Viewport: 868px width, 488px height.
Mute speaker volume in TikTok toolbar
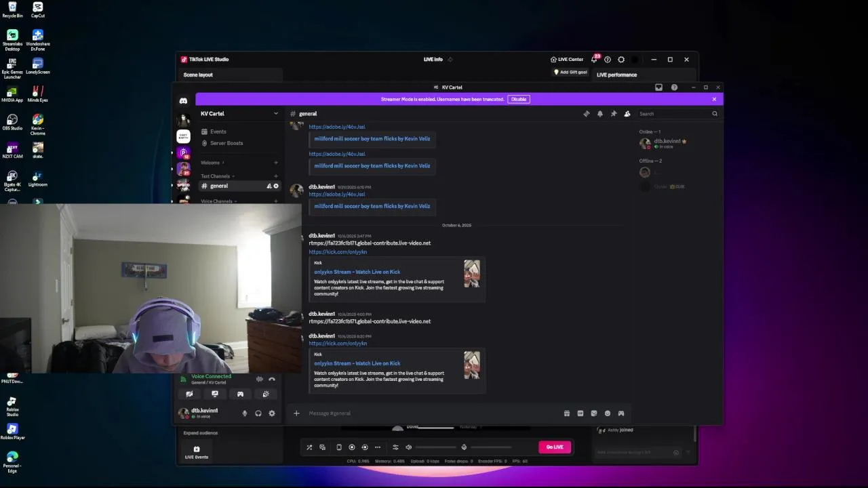(408, 447)
